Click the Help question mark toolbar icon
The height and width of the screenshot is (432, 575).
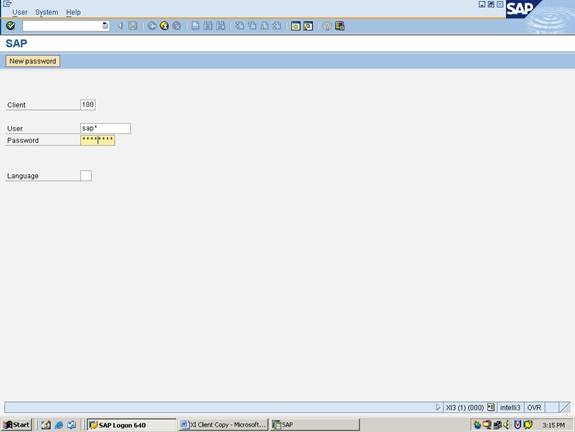[327, 26]
